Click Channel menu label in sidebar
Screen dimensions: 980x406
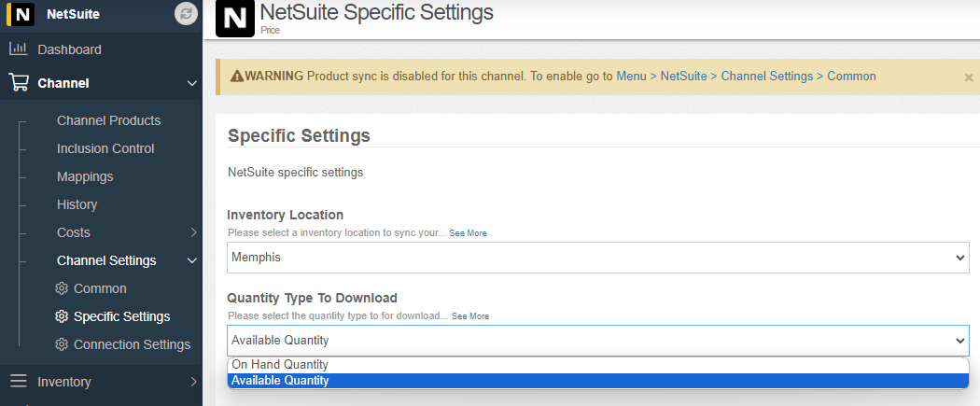pos(63,83)
